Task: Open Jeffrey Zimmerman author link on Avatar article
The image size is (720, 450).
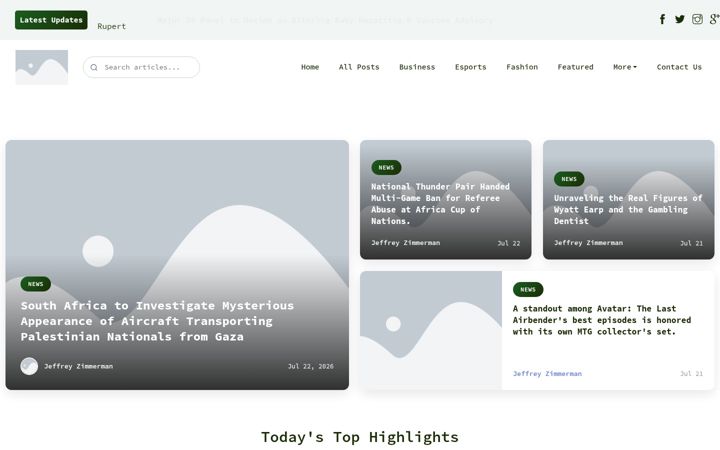Action: [547, 374]
